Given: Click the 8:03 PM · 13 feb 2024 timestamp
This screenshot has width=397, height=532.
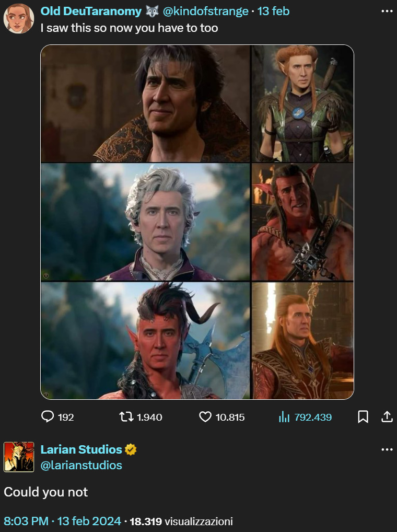Looking at the screenshot, I should point(62,521).
